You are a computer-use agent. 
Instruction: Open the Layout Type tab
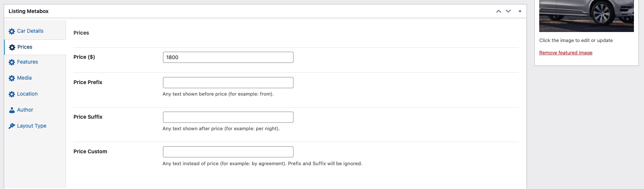[x=32, y=126]
